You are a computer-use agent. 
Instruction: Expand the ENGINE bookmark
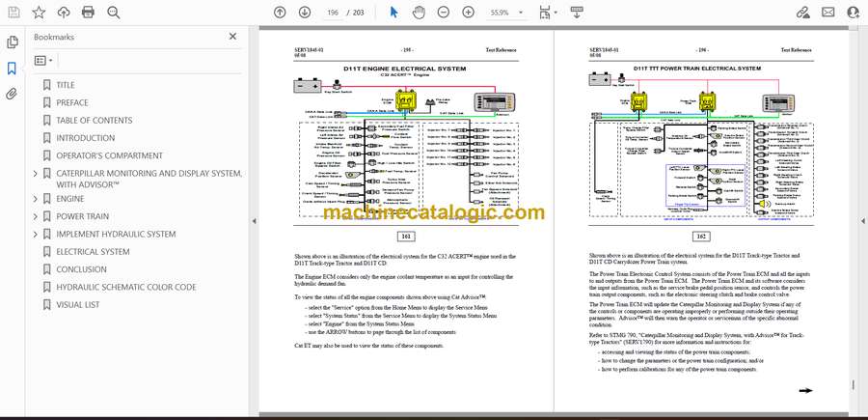pos(36,199)
